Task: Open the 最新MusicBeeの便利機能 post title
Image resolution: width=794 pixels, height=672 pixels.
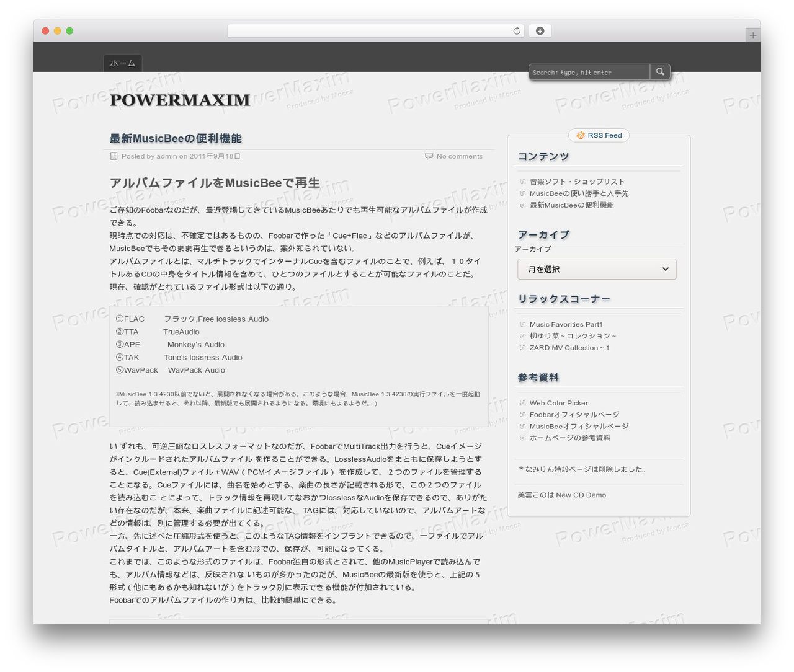Action: [x=176, y=138]
